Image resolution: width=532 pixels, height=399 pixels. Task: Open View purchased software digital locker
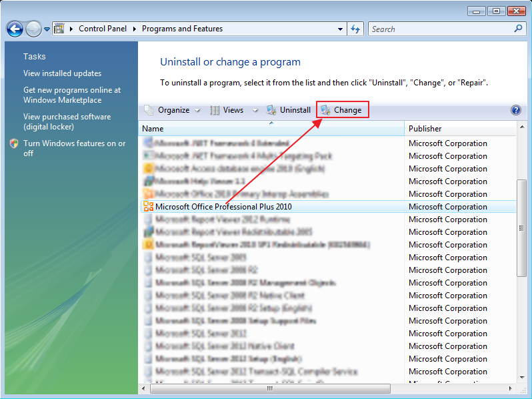(x=67, y=121)
